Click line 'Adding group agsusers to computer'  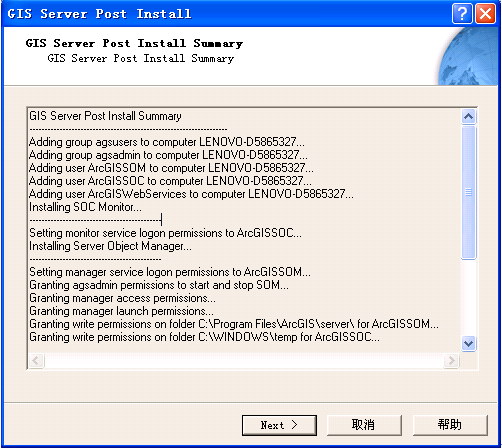click(167, 142)
